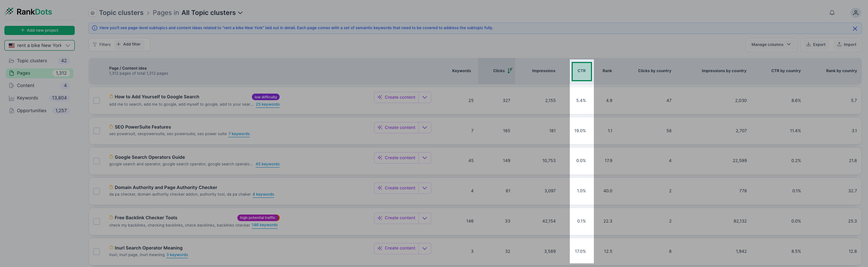
Task: Open the home breadcrumb icon
Action: pos(93,13)
